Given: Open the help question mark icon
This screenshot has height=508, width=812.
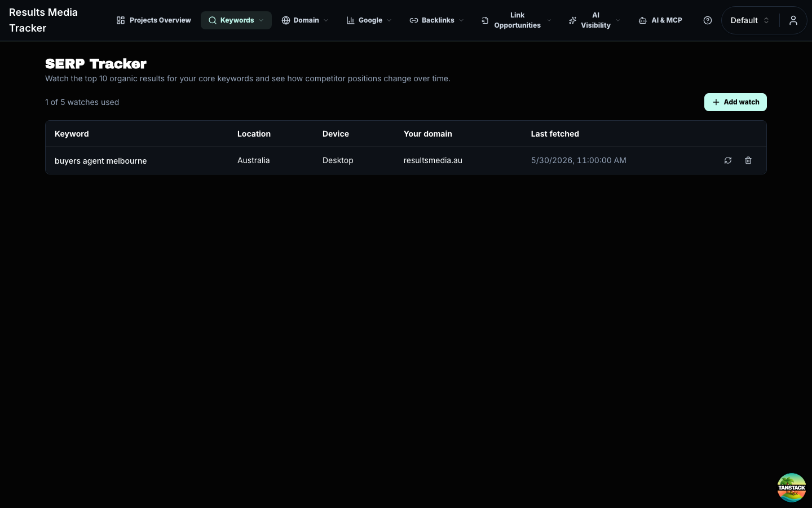Looking at the screenshot, I should [x=708, y=20].
